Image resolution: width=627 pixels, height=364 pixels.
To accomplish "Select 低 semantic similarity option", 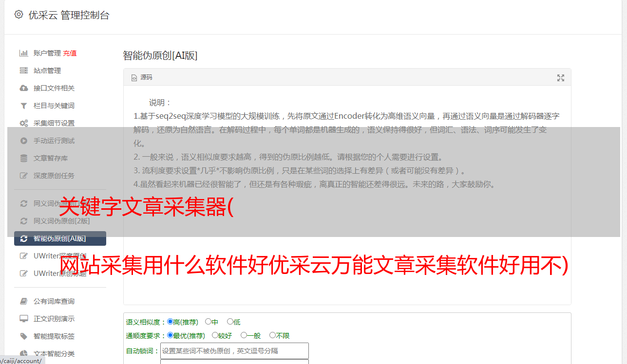I will [x=230, y=322].
